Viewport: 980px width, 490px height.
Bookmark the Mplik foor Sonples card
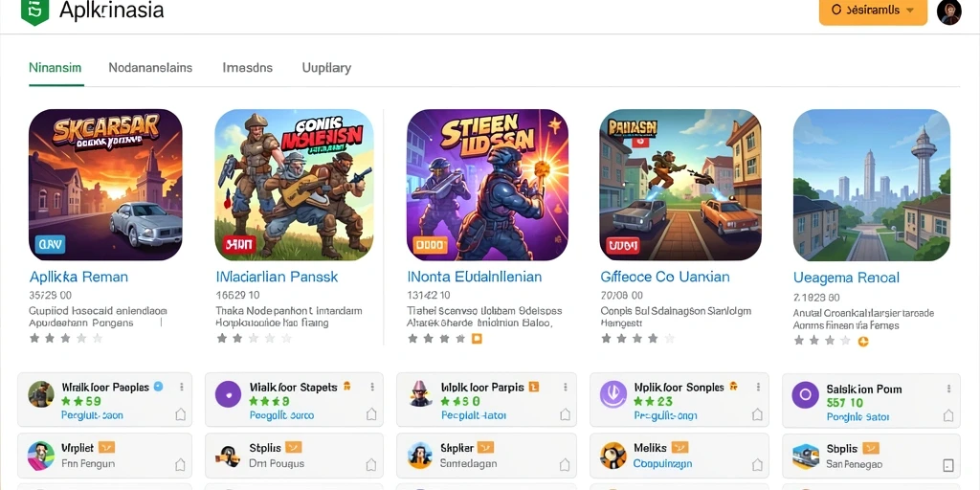point(757,414)
